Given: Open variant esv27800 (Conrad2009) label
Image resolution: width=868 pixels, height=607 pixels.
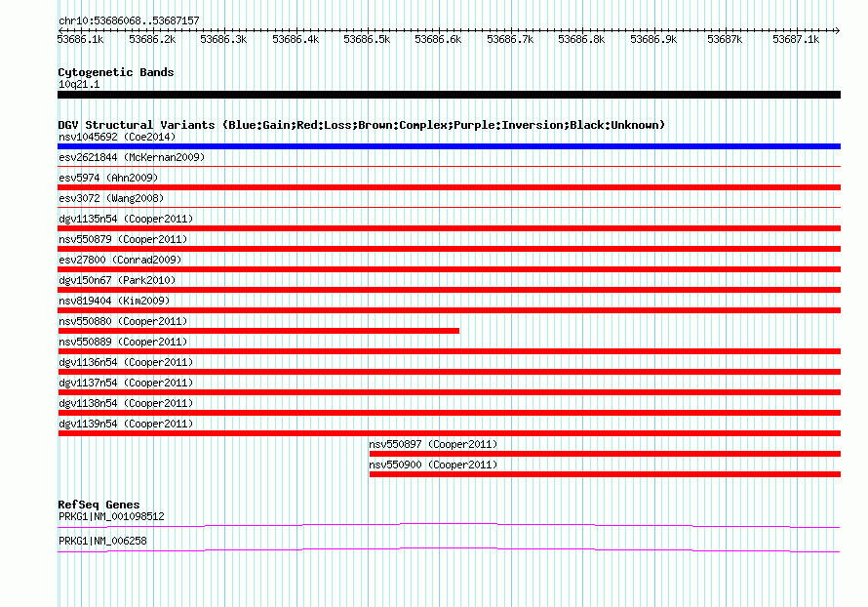Looking at the screenshot, I should 120,260.
